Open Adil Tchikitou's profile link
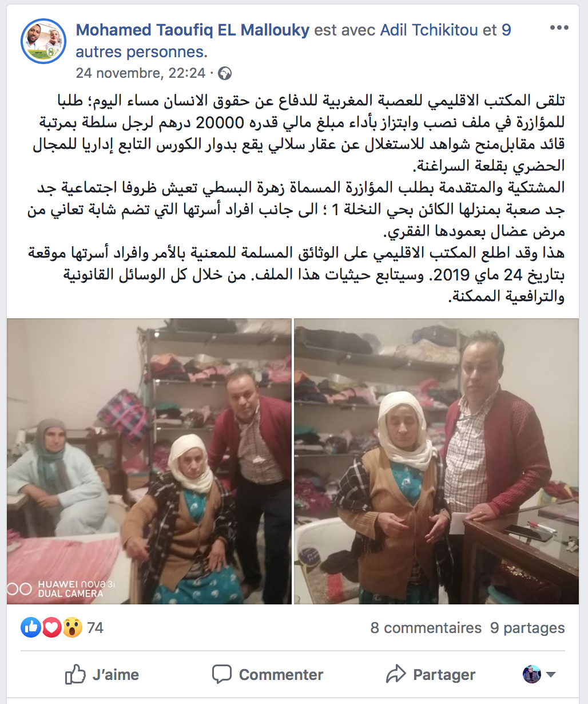 [x=430, y=30]
